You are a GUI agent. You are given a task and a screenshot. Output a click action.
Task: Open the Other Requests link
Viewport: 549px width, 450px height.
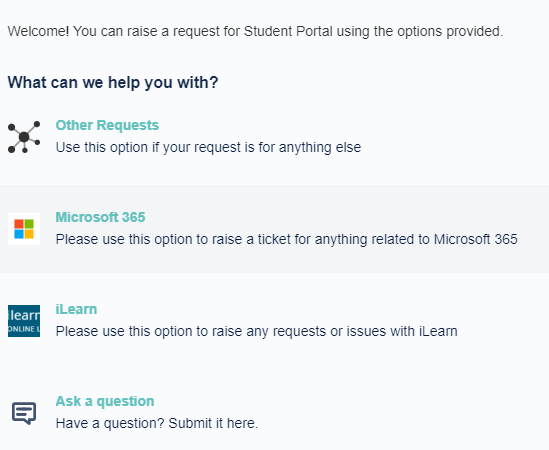click(x=107, y=125)
